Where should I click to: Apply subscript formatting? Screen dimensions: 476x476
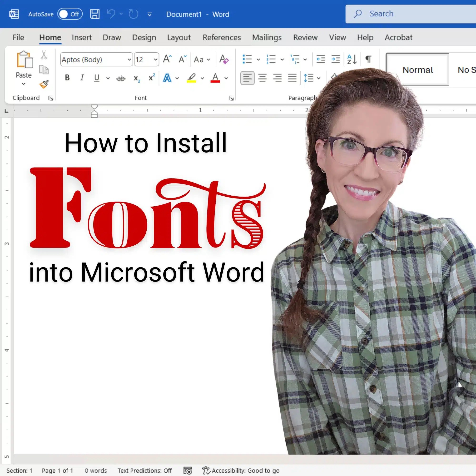click(x=137, y=79)
